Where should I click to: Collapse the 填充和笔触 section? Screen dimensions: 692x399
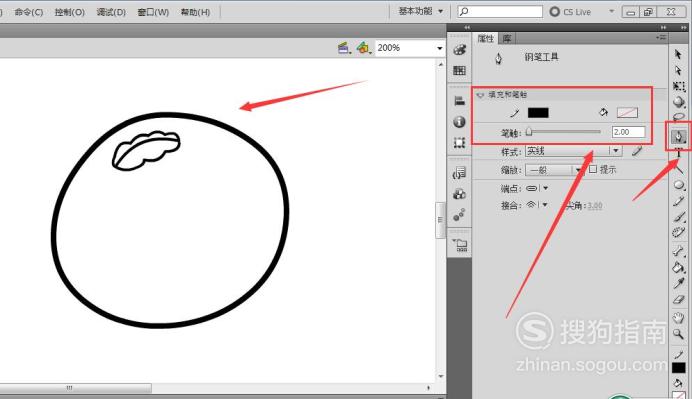[x=480, y=94]
